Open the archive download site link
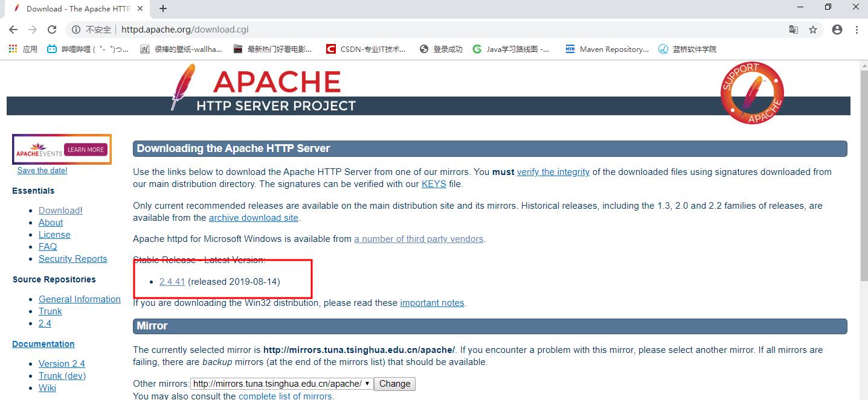 [254, 218]
